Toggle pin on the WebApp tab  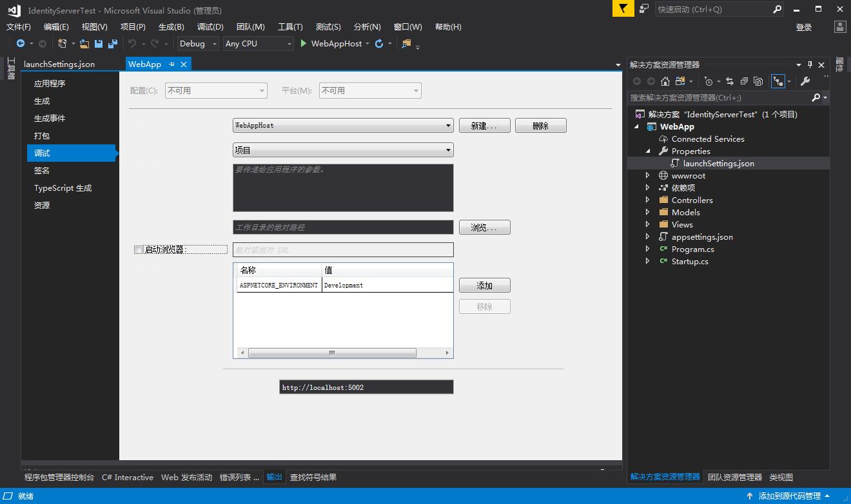[x=171, y=64]
